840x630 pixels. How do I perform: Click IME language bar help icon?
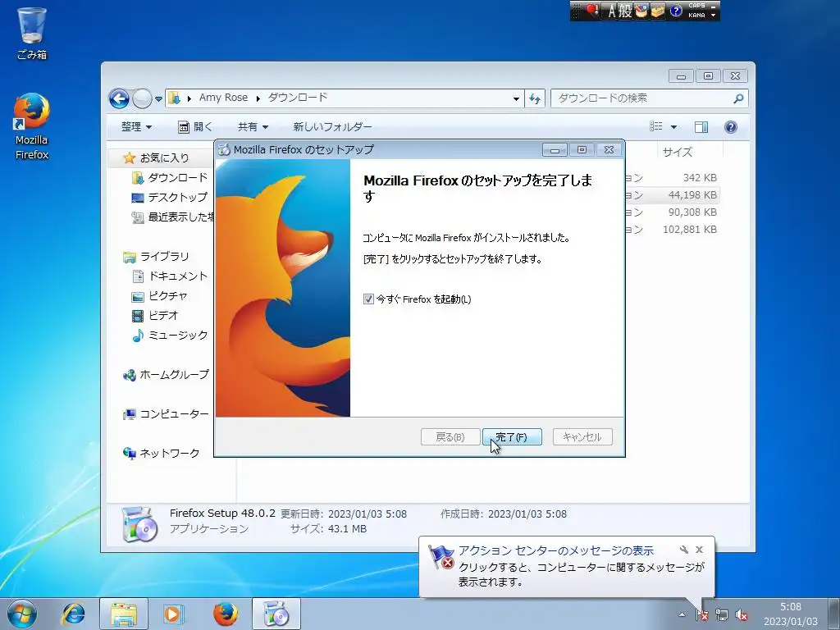tap(676, 10)
